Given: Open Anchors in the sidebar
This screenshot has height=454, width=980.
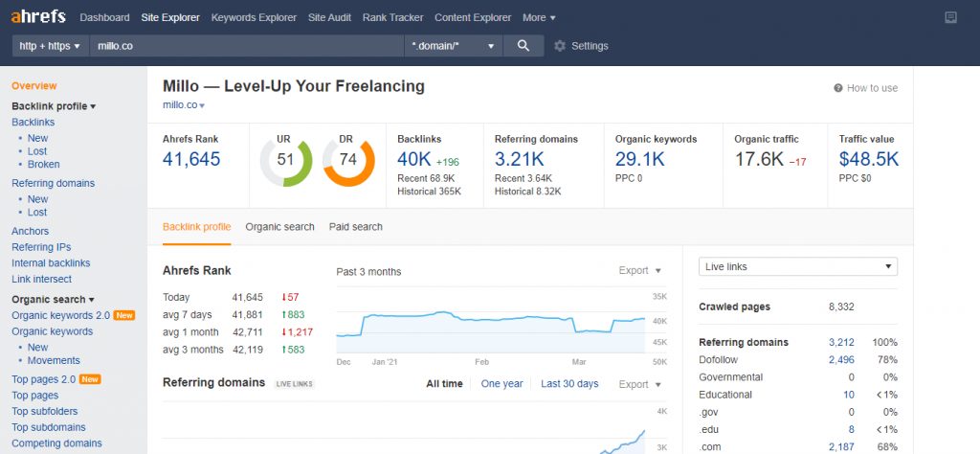Looking at the screenshot, I should point(30,231).
